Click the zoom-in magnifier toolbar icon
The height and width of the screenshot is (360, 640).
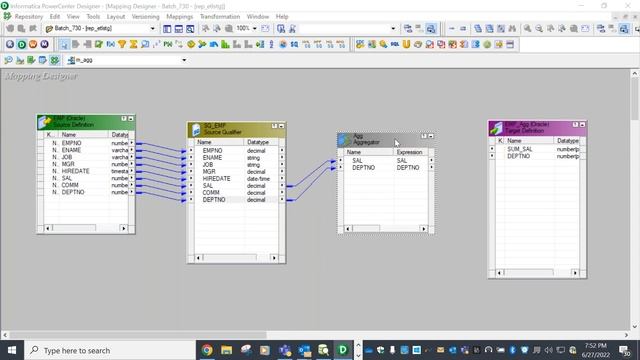pyautogui.click(x=527, y=29)
